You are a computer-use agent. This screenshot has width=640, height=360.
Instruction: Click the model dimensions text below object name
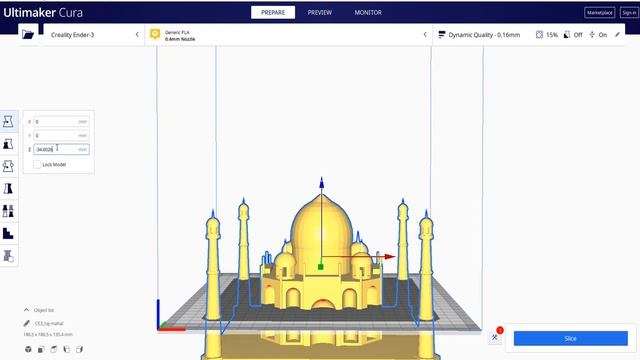pyautogui.click(x=48, y=335)
